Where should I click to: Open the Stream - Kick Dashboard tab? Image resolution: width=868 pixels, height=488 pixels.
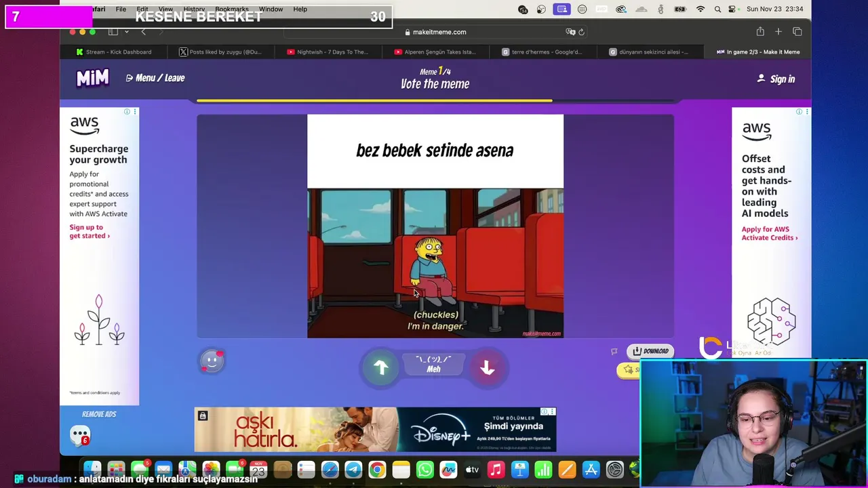click(114, 52)
